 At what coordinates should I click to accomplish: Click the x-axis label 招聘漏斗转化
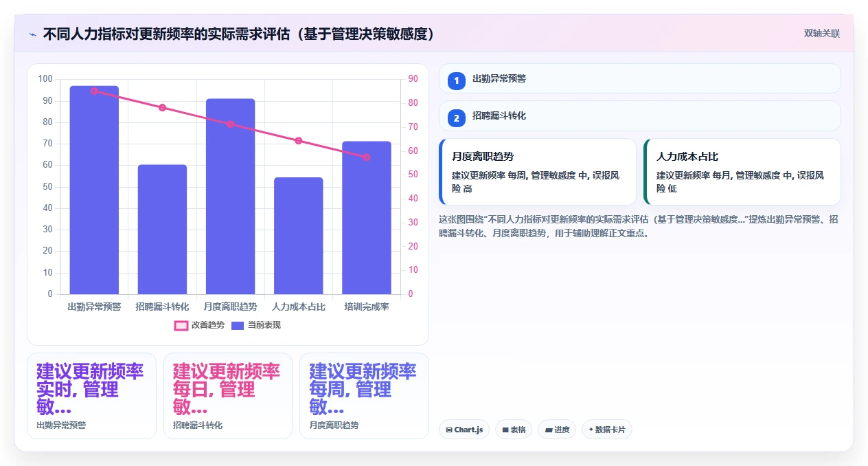162,307
